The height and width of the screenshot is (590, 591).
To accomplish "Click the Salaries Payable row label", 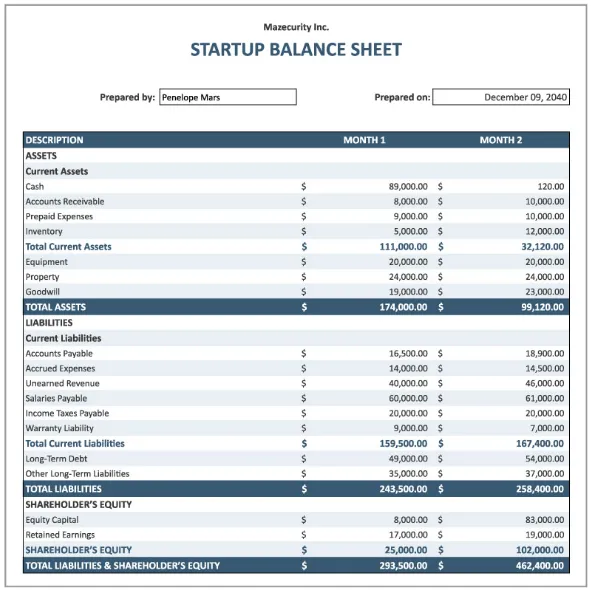I will [x=56, y=398].
